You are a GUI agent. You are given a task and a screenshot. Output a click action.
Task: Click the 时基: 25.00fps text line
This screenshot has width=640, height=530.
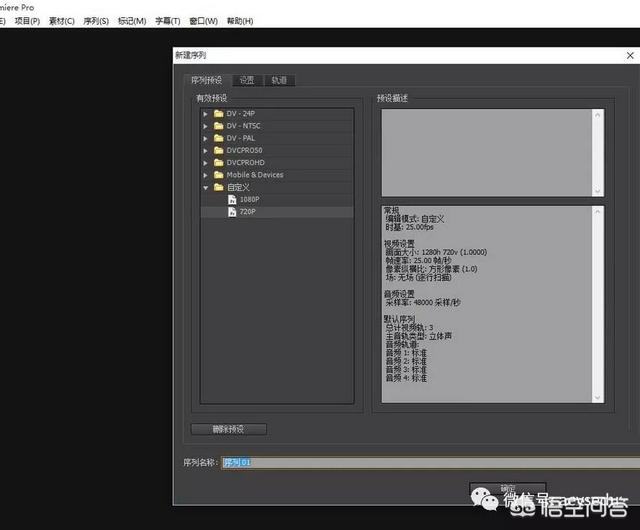pos(409,227)
